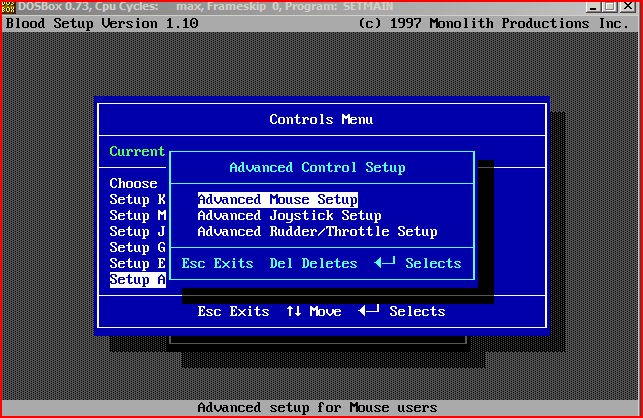This screenshot has height=418, width=643.
Task: Click 'Advanced setup for Mouse users' status text
Action: pyautogui.click(x=317, y=408)
